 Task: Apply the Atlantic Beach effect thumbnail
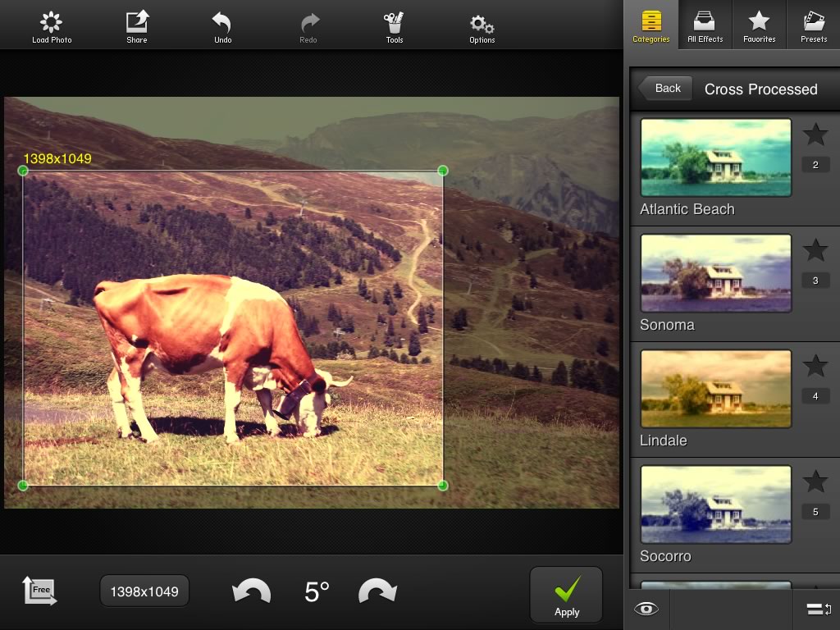click(x=715, y=157)
